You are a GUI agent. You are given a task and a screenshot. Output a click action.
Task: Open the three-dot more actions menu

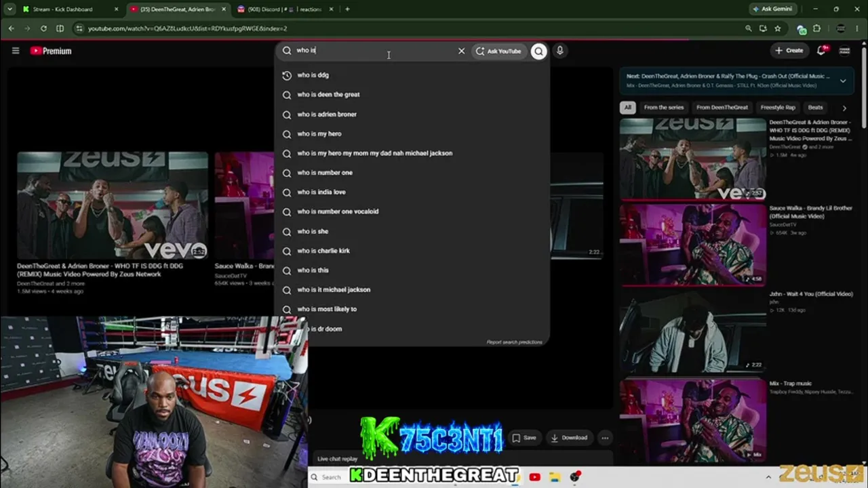pyautogui.click(x=605, y=438)
